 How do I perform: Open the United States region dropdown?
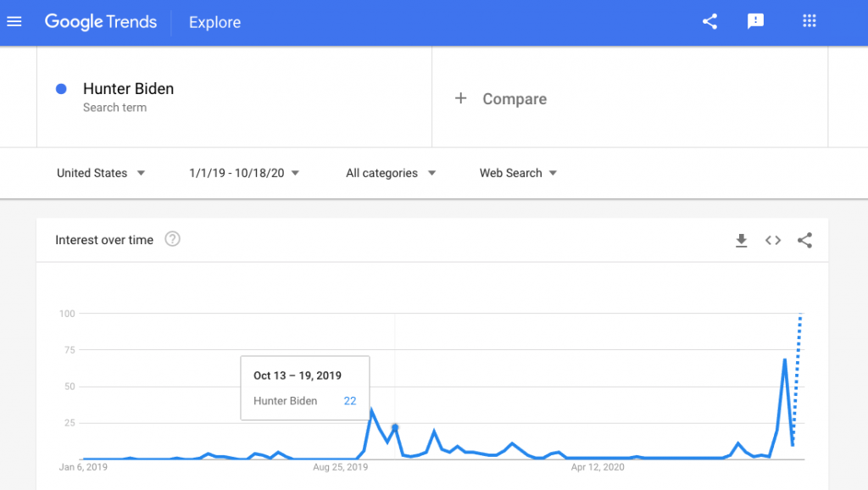point(101,173)
